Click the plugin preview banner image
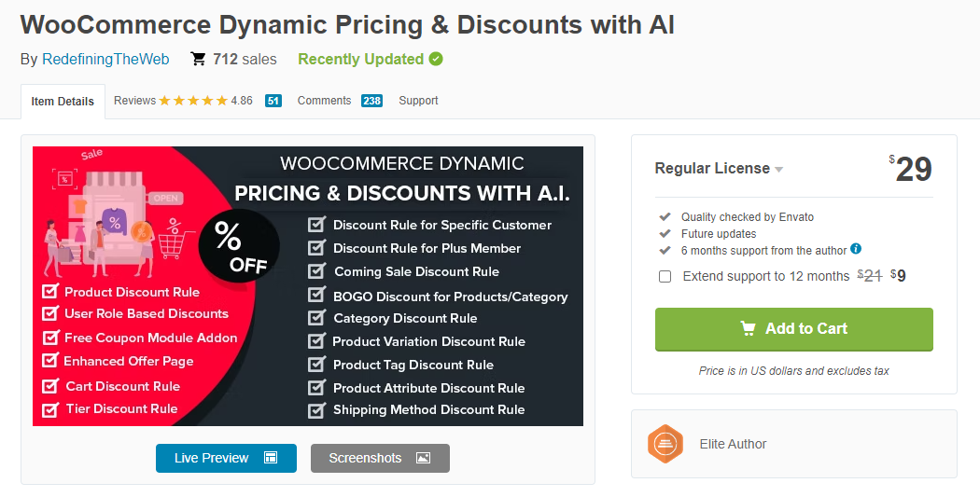The width and height of the screenshot is (980, 497). pos(307,286)
